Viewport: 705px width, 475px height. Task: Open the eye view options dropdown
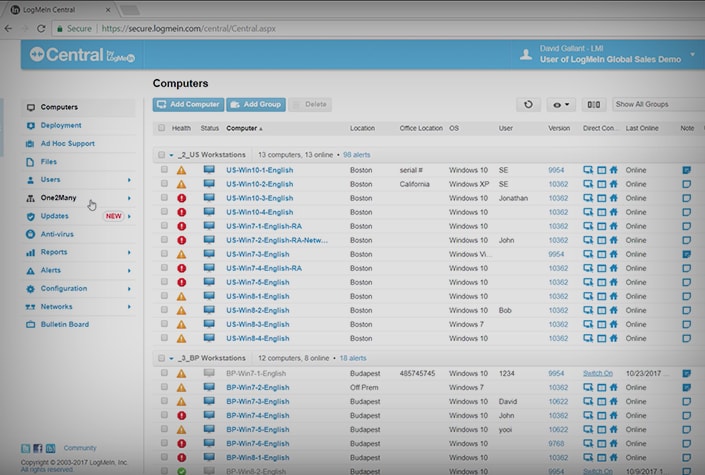click(562, 104)
